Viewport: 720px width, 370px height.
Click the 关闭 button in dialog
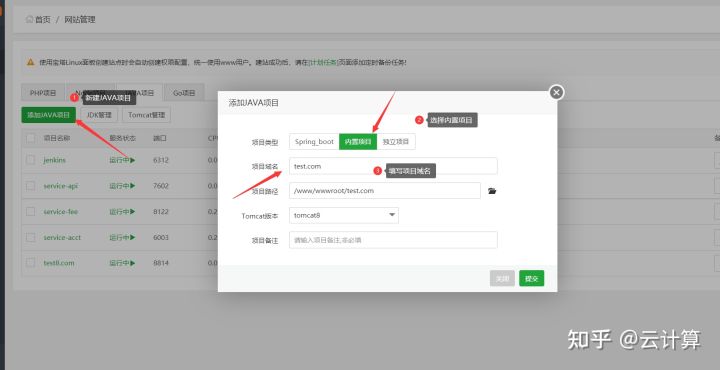point(502,278)
